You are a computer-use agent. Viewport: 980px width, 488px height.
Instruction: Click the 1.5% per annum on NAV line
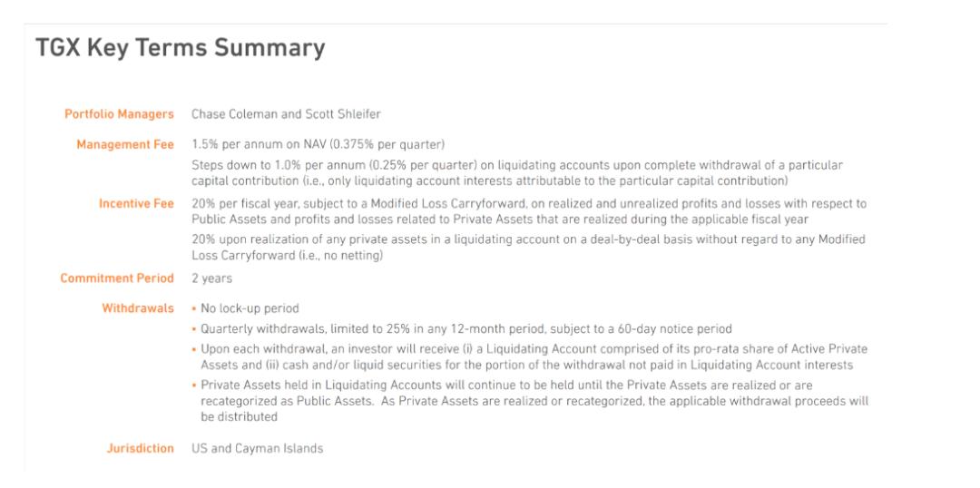pyautogui.click(x=318, y=145)
